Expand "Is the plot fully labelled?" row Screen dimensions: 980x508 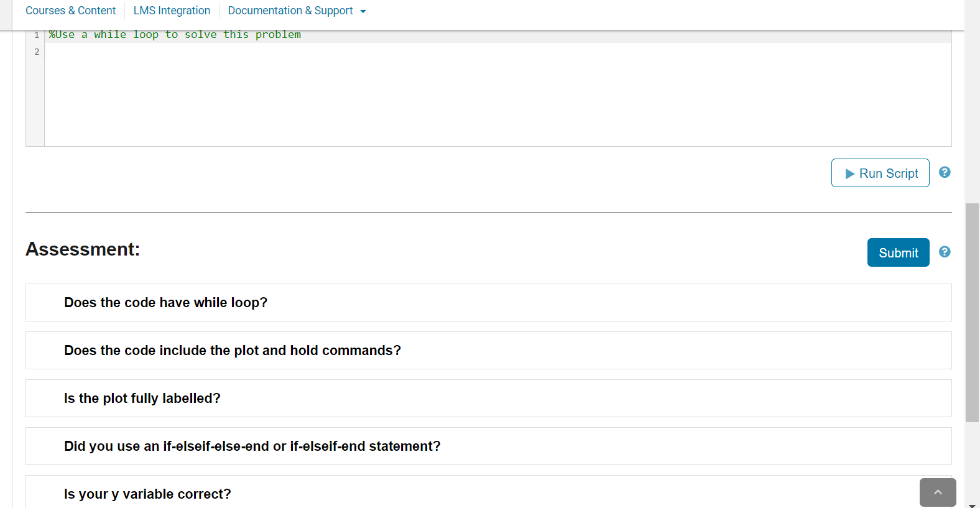tap(142, 399)
